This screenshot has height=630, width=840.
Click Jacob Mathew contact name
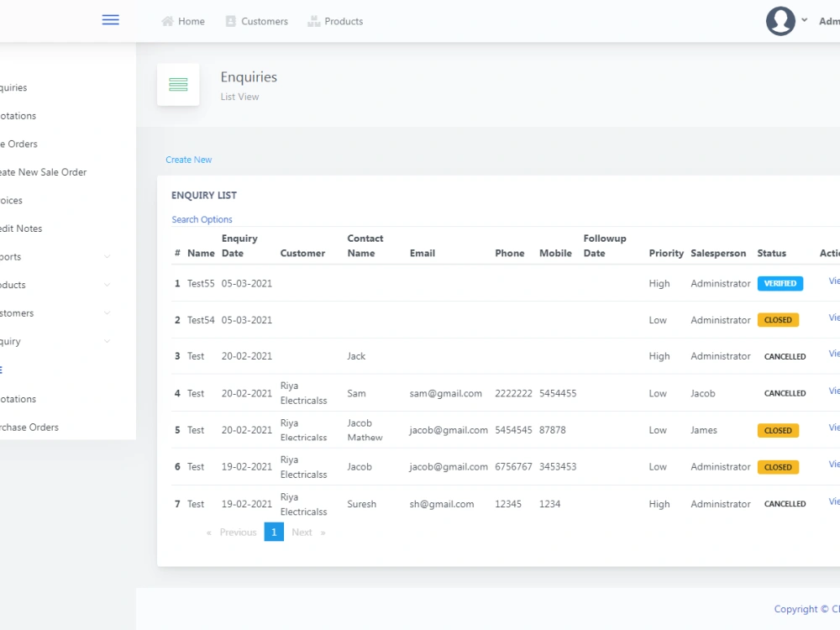(x=365, y=430)
